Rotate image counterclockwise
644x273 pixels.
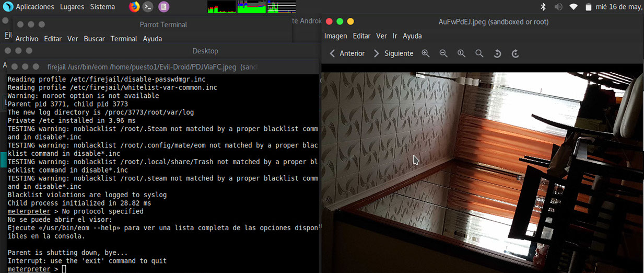coord(497,53)
